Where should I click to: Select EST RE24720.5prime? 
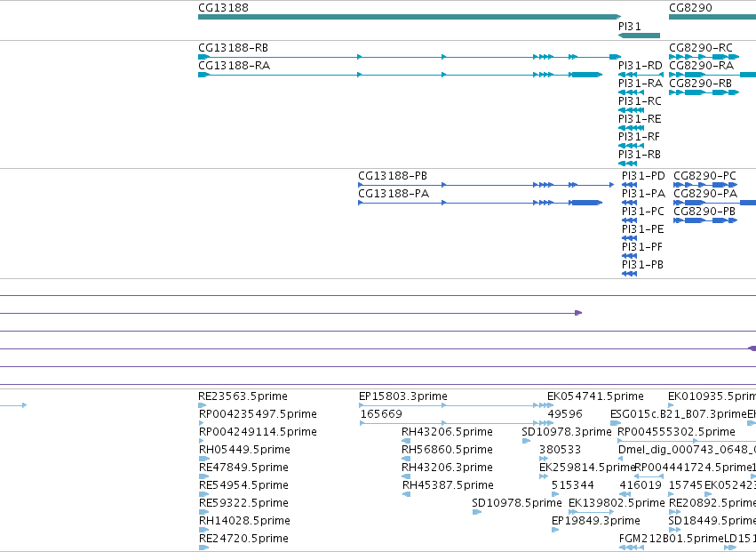tap(243, 539)
